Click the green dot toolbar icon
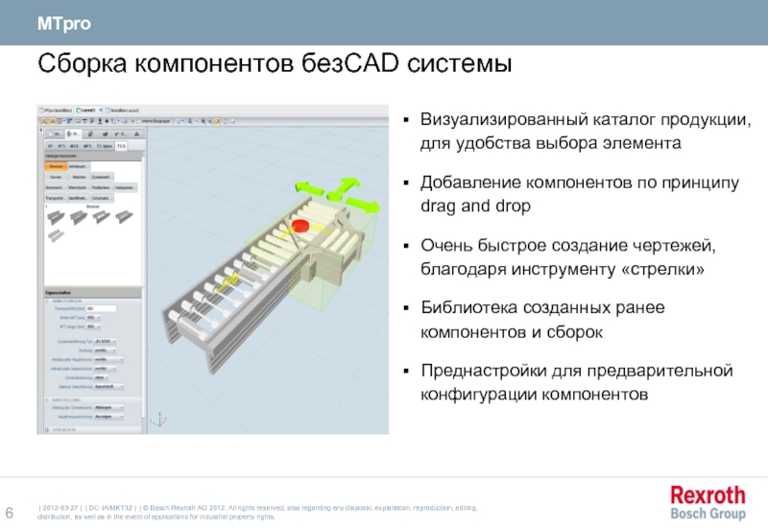This screenshot has height=532, width=768. click(x=132, y=121)
